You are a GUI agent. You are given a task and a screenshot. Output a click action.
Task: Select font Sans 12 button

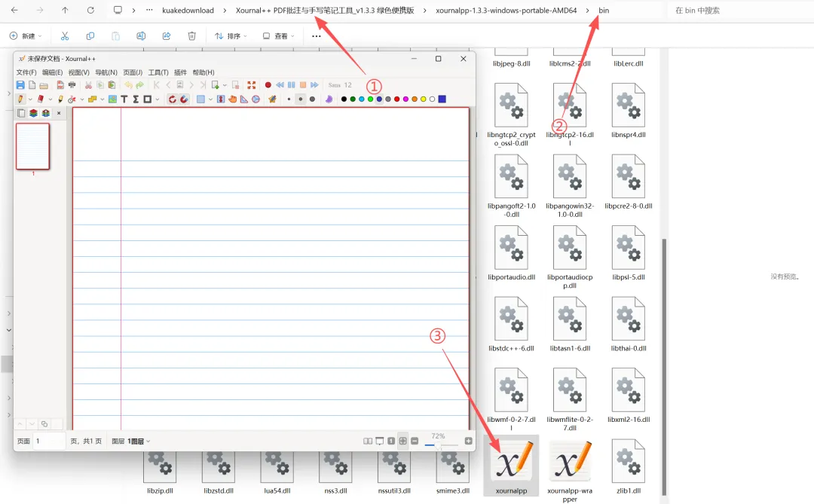tap(340, 84)
